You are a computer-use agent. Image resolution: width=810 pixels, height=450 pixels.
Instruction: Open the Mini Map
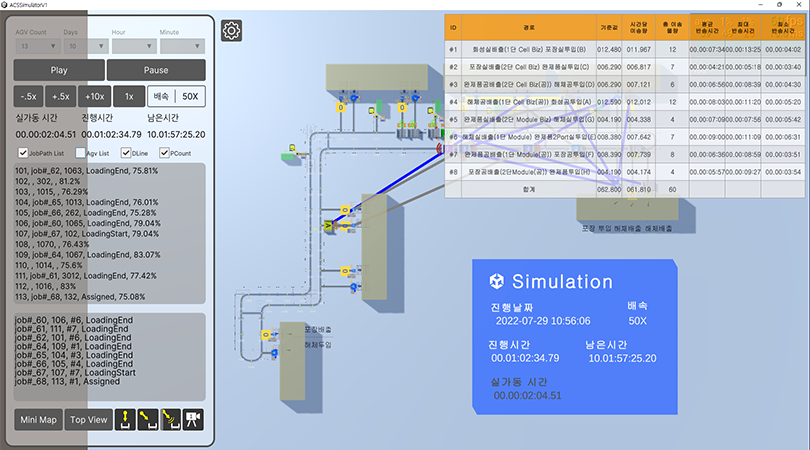pos(37,420)
